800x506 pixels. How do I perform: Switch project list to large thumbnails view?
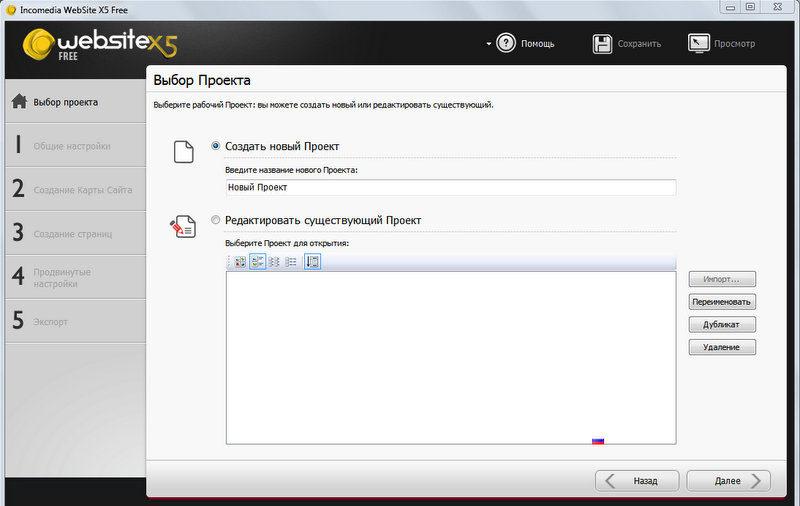click(x=240, y=262)
